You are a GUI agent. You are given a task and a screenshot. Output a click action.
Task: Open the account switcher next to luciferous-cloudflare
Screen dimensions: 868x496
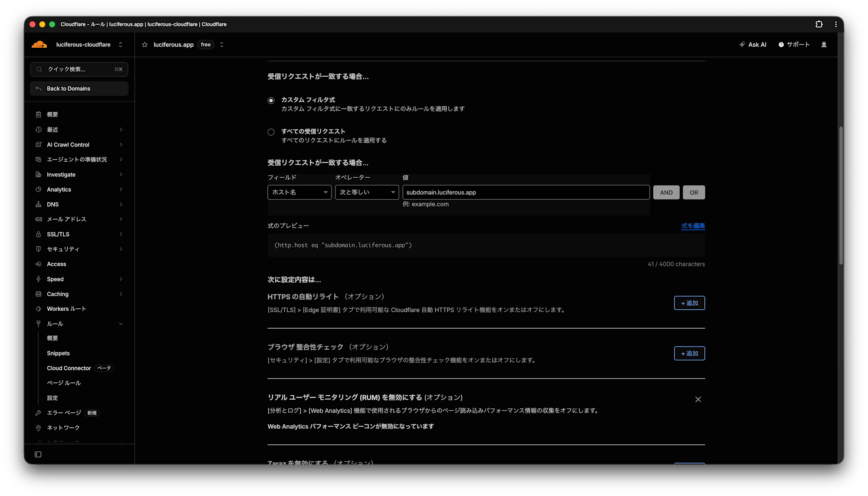121,45
